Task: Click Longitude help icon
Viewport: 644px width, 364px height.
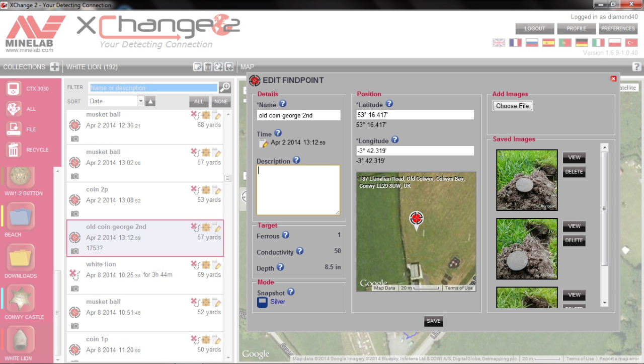Action: click(x=395, y=140)
